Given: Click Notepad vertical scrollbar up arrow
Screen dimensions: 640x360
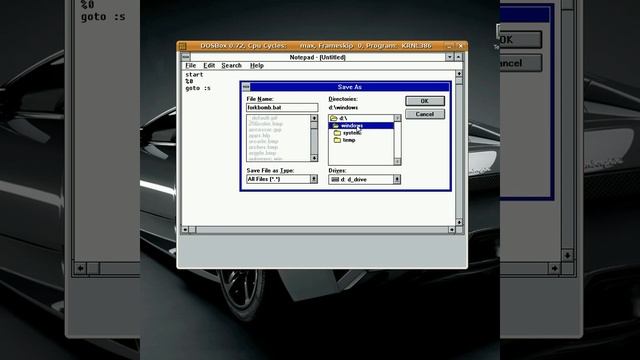Looking at the screenshot, I should [459, 73].
